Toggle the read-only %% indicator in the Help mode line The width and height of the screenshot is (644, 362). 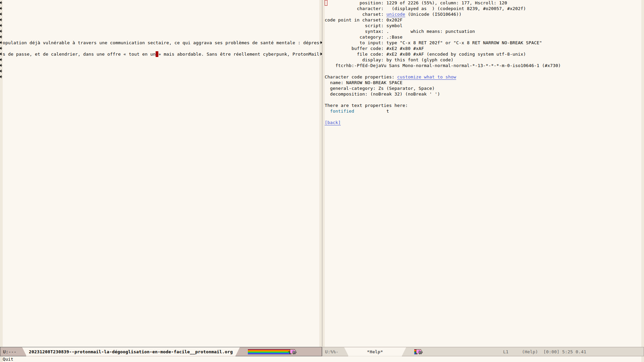[x=331, y=352]
